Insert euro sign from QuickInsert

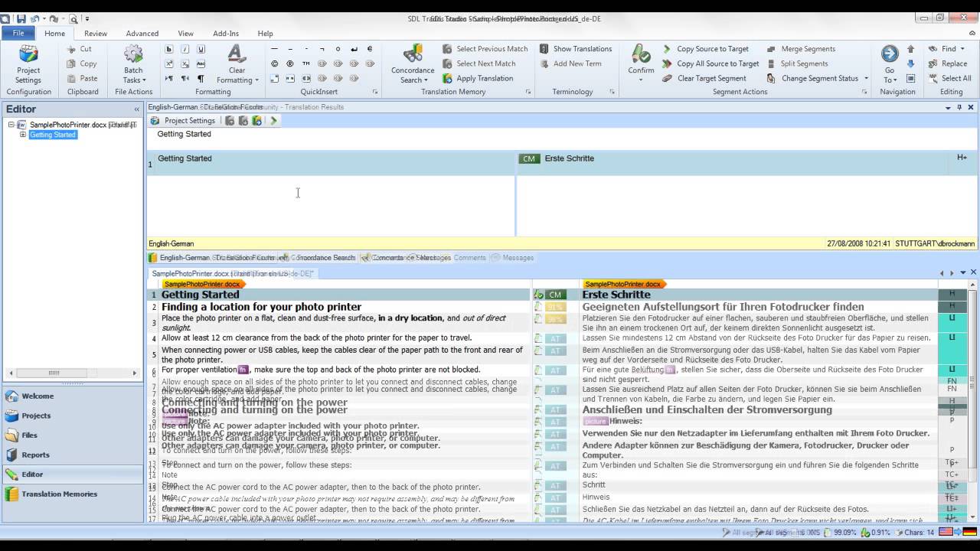[x=370, y=49]
